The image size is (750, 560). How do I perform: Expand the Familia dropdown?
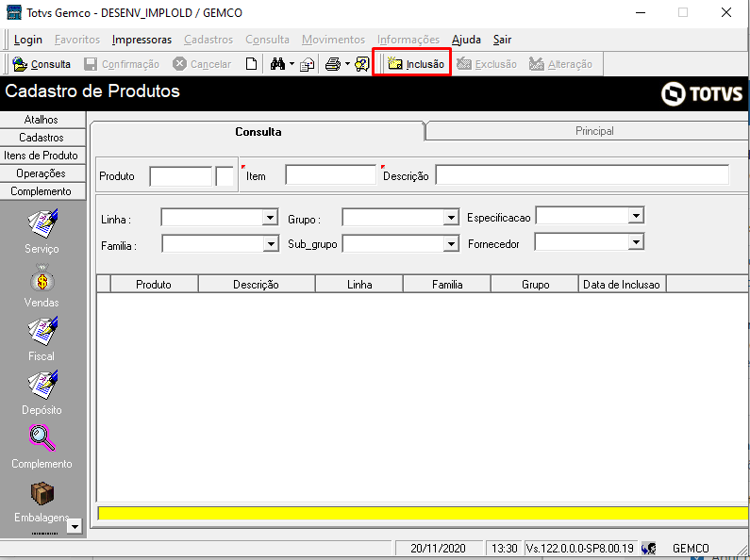(271, 243)
